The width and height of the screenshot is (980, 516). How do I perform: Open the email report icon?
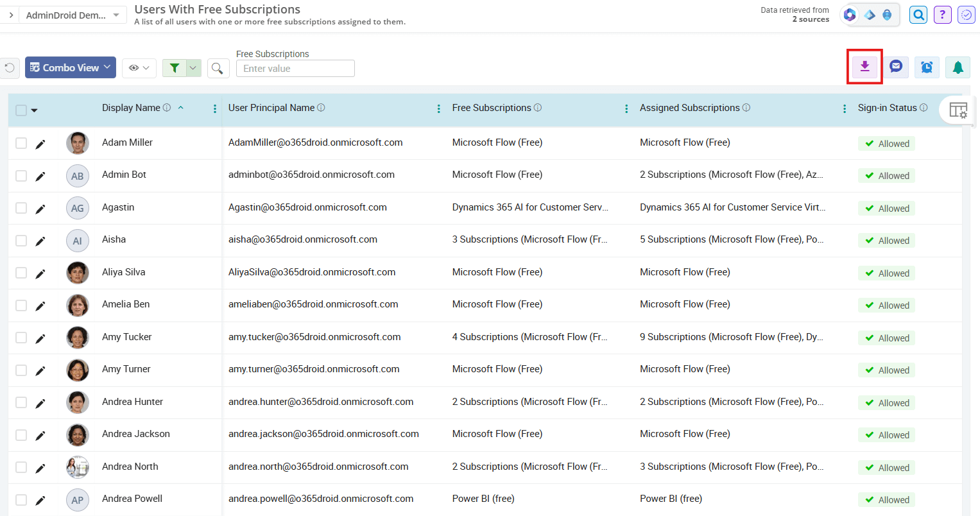point(896,67)
